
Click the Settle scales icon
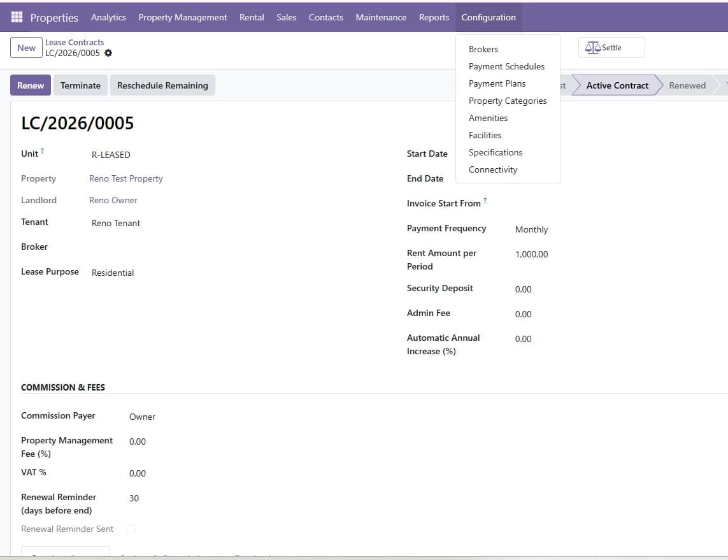coord(592,47)
